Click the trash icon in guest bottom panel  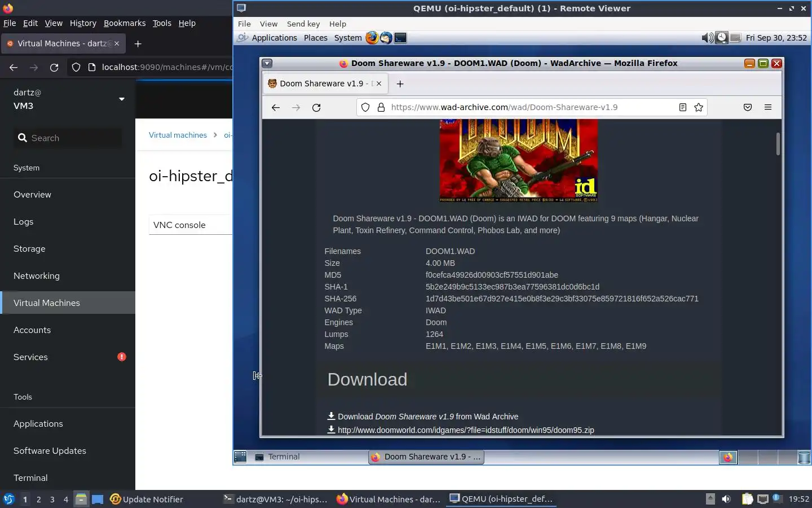(804, 457)
